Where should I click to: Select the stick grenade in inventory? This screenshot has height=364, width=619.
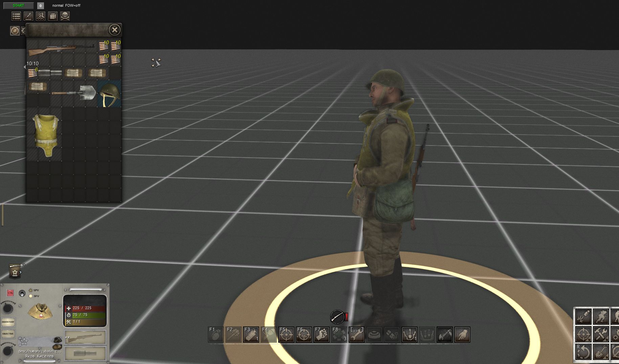coord(50,73)
